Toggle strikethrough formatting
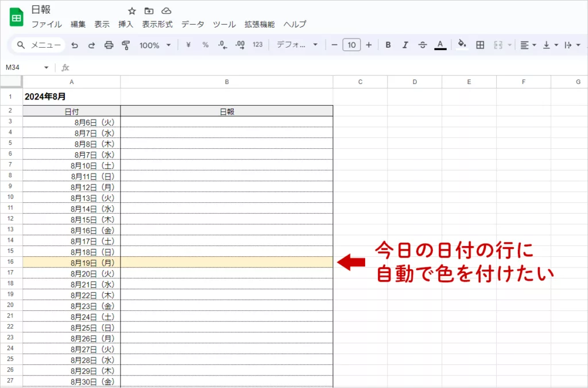Image resolution: width=588 pixels, height=388 pixels. pyautogui.click(x=423, y=45)
